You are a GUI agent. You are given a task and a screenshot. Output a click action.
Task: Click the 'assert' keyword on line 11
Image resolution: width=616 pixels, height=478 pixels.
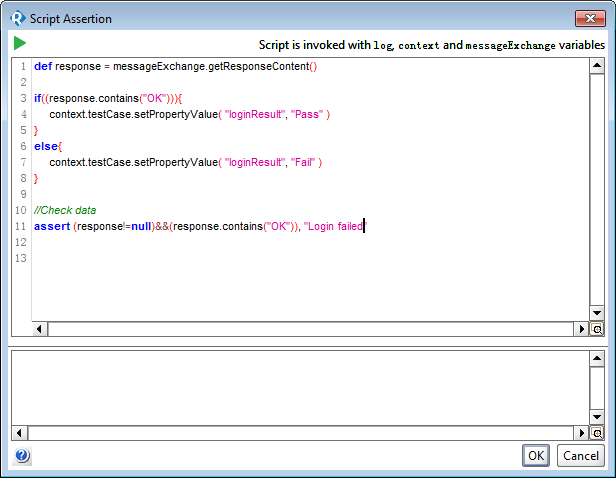(52, 226)
